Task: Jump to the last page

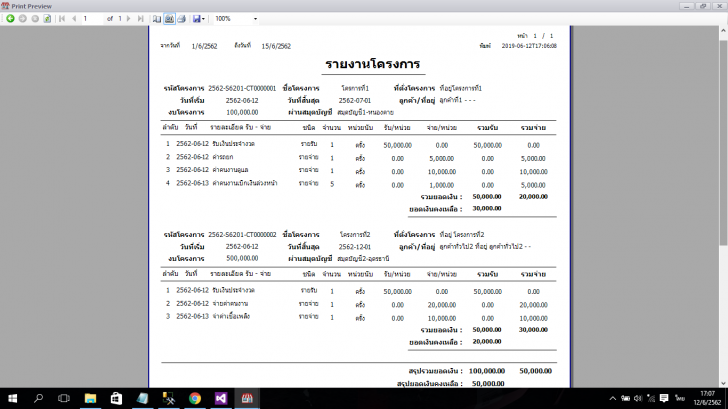Action: [x=140, y=19]
